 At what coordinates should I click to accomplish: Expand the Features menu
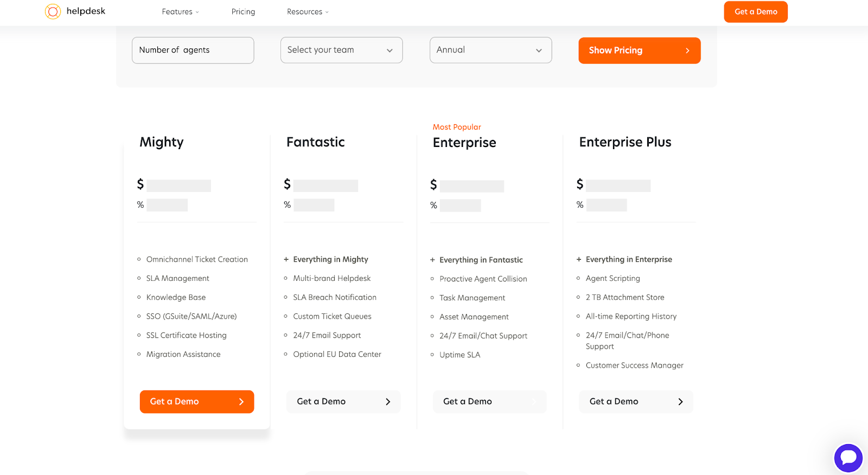[180, 12]
